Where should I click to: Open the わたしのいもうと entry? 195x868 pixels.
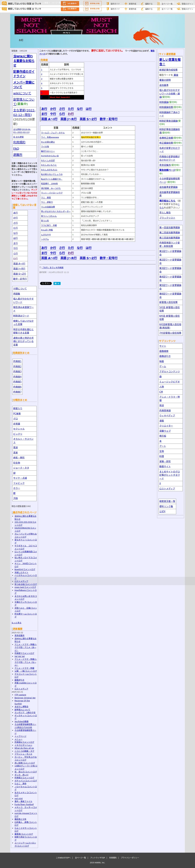click(49, 165)
